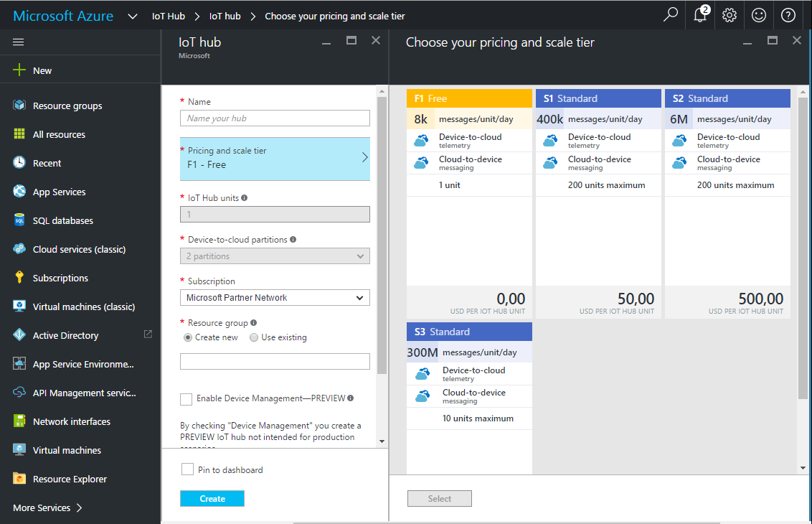Image resolution: width=812 pixels, height=524 pixels.
Task: Expand the Microsoft Azure directory chevron
Action: click(133, 14)
